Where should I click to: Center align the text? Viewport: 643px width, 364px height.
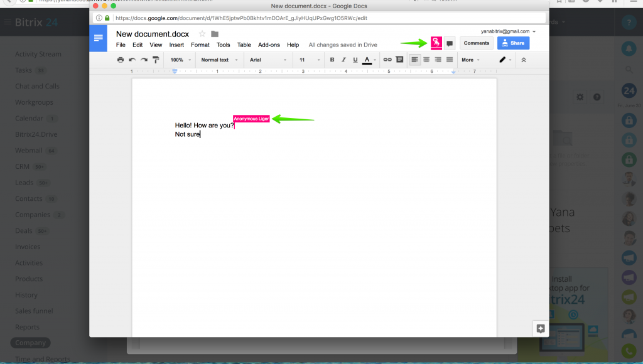pos(426,60)
